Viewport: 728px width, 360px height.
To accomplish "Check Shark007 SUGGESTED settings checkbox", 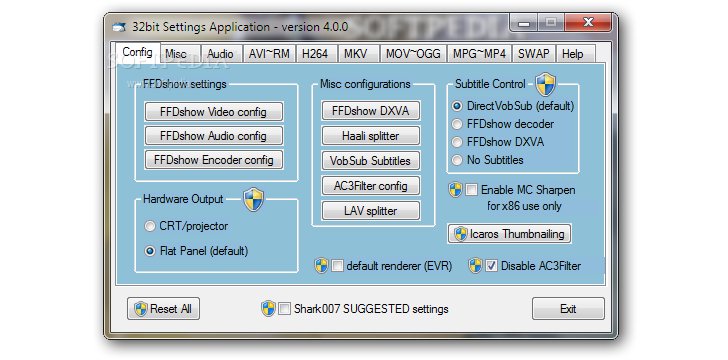I will coord(285,309).
